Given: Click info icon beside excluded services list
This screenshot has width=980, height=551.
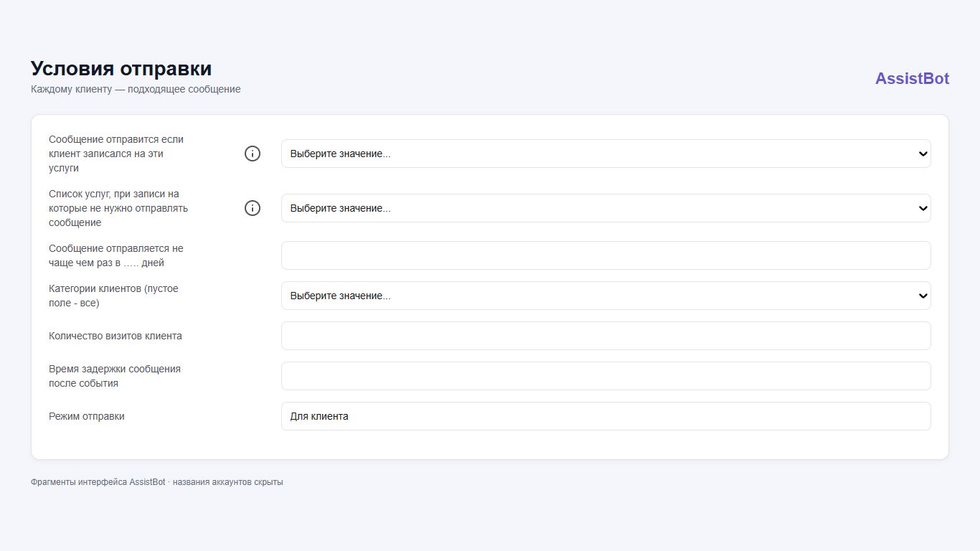Looking at the screenshot, I should 253,208.
